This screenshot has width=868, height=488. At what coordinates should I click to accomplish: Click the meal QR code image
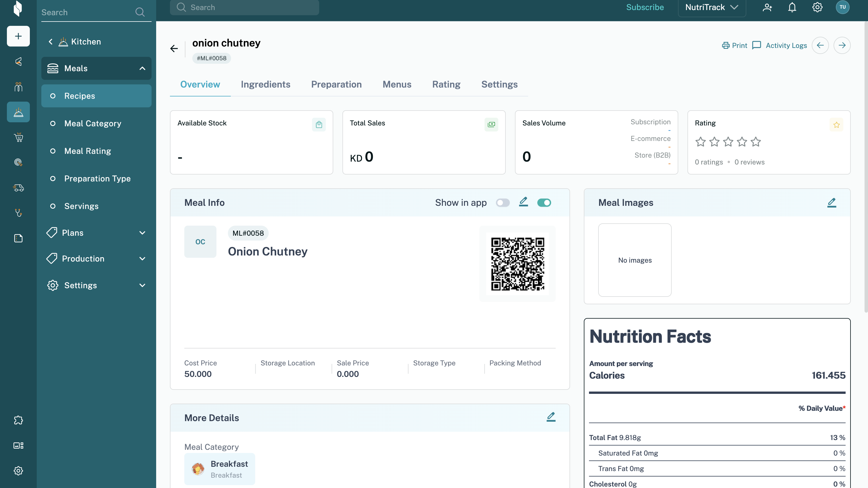click(x=518, y=264)
